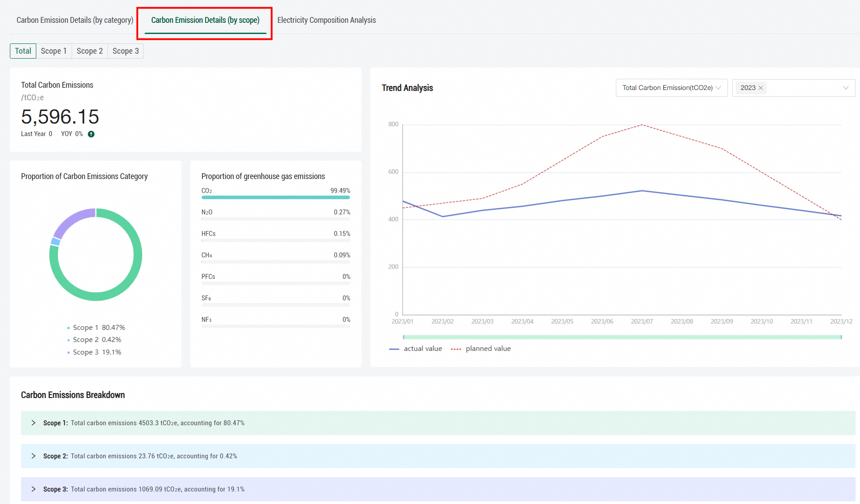Image resolution: width=860 pixels, height=504 pixels.
Task: Open the Total Carbon Emission metric dropdown
Action: 671,88
